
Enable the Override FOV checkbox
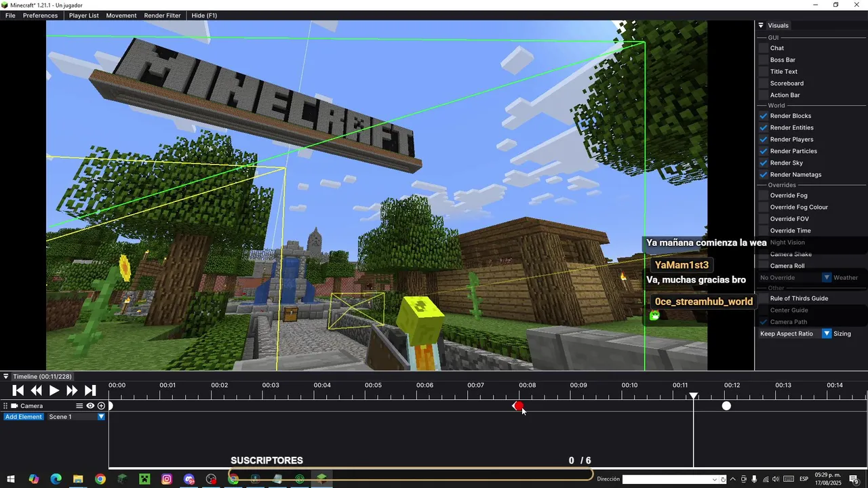[764, 219]
